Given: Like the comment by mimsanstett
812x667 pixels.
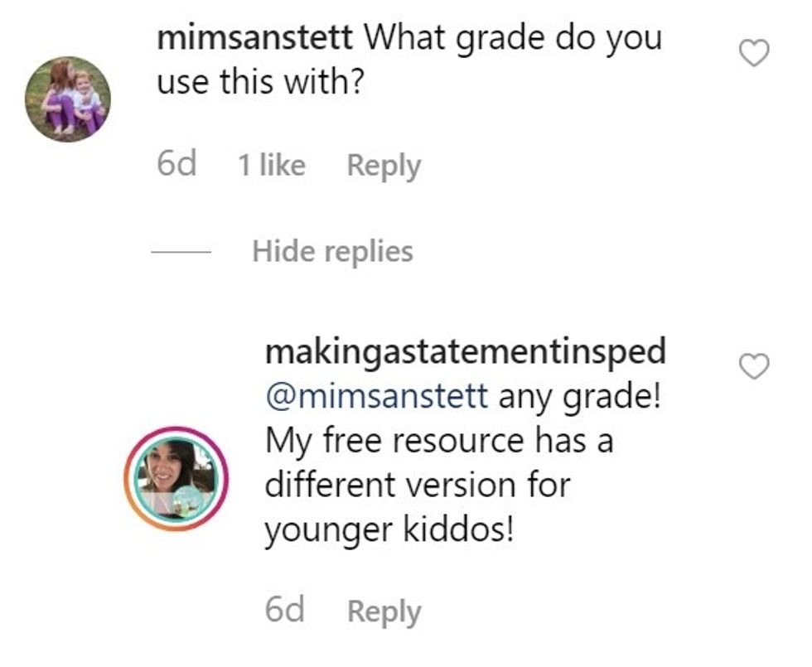Looking at the screenshot, I should [x=753, y=54].
